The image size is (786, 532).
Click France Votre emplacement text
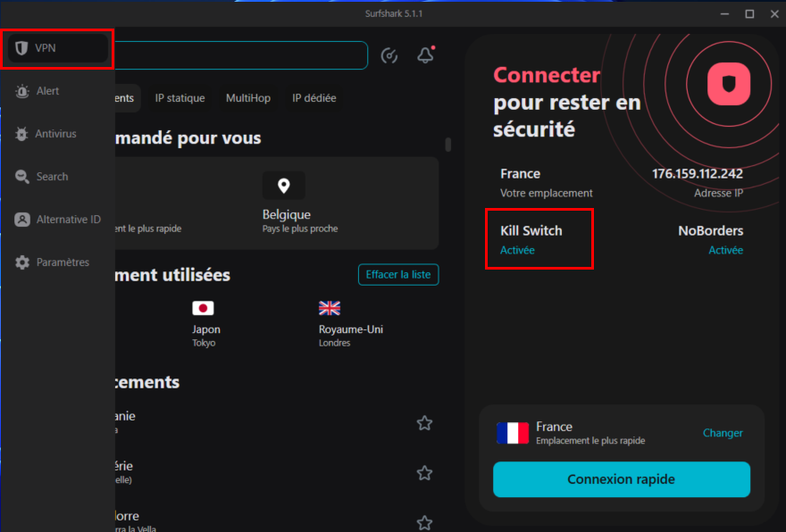coord(546,183)
